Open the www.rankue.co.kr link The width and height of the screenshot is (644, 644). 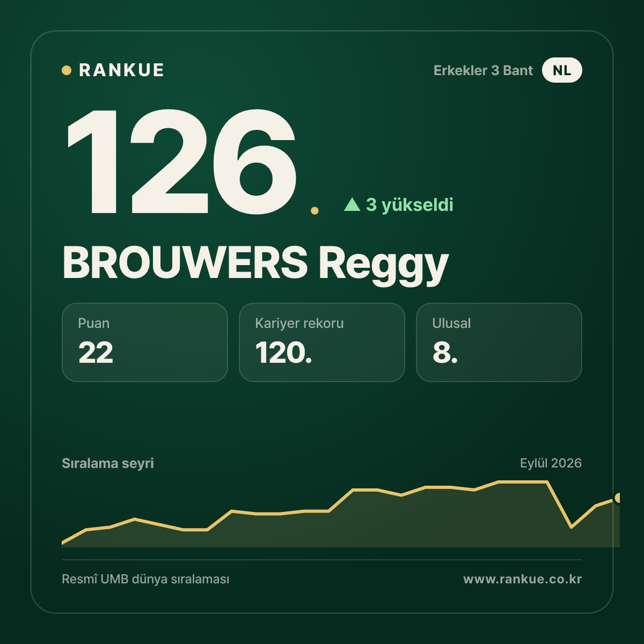[x=523, y=580]
